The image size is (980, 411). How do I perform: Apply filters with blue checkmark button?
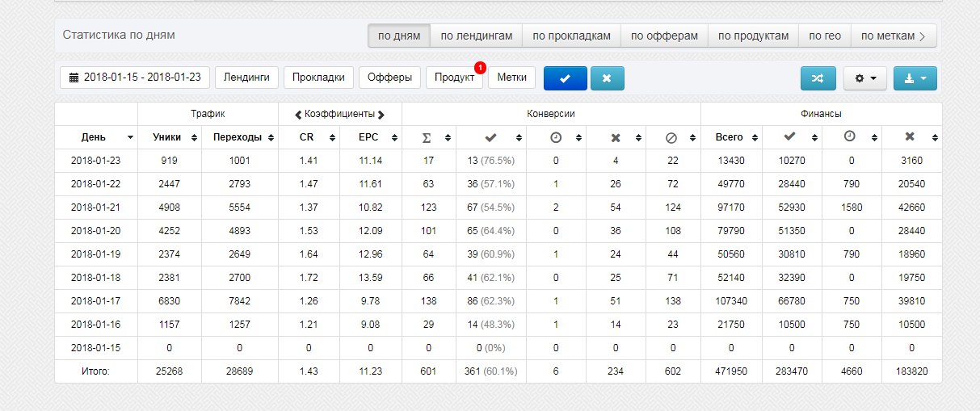[x=565, y=78]
